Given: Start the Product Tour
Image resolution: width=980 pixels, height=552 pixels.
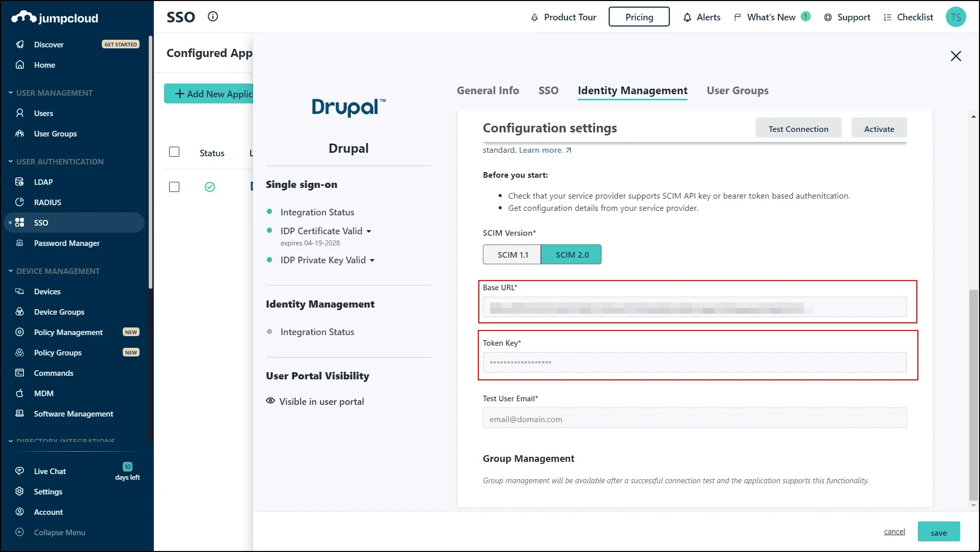Looking at the screenshot, I should point(563,17).
